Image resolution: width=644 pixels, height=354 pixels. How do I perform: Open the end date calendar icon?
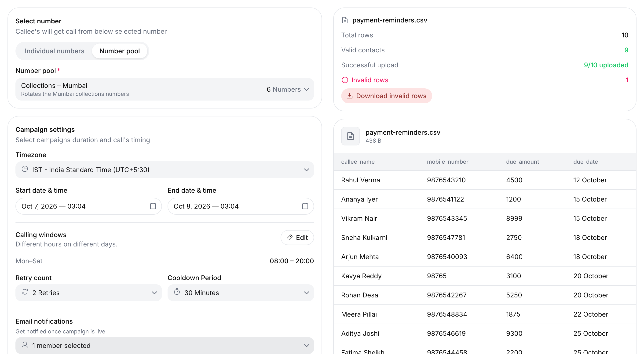[x=305, y=206]
